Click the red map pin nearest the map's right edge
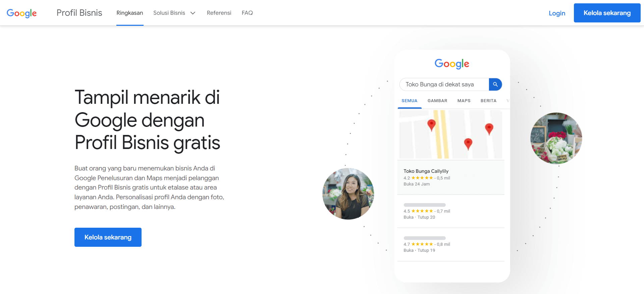The height and width of the screenshot is (294, 644). [x=489, y=129]
